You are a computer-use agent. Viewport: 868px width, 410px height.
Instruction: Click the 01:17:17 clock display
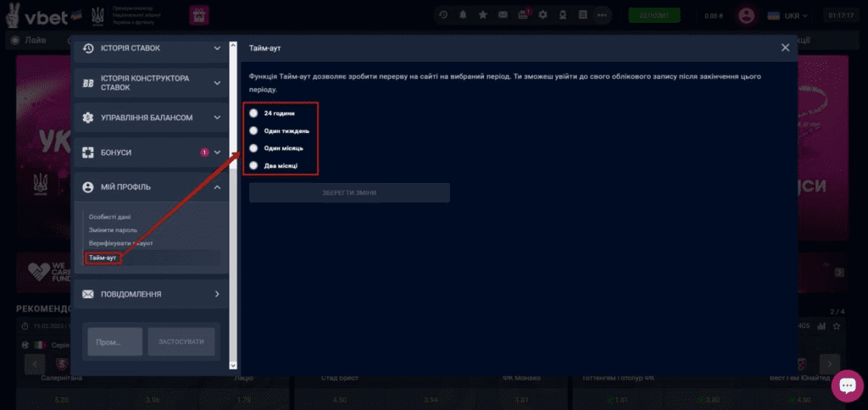click(841, 15)
